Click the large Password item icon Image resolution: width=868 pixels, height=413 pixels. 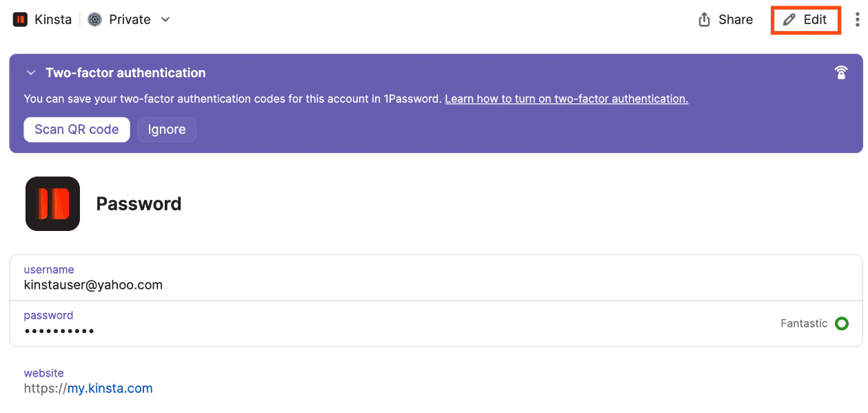tap(52, 203)
